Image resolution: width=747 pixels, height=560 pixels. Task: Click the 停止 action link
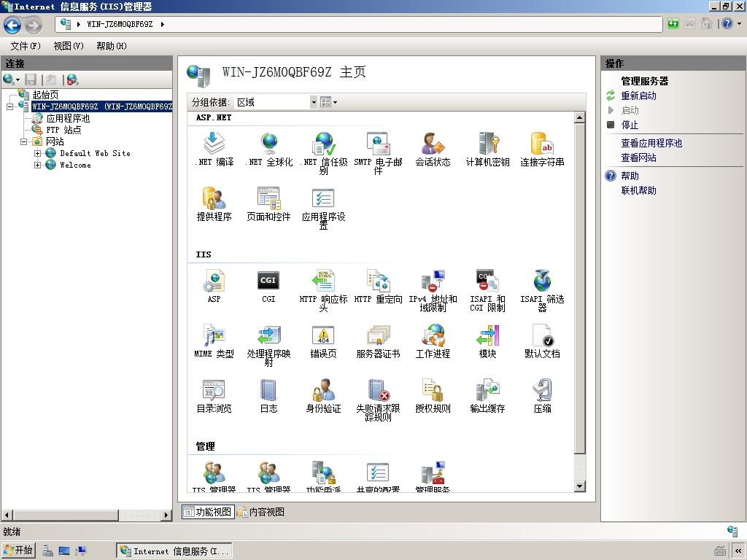coord(630,125)
